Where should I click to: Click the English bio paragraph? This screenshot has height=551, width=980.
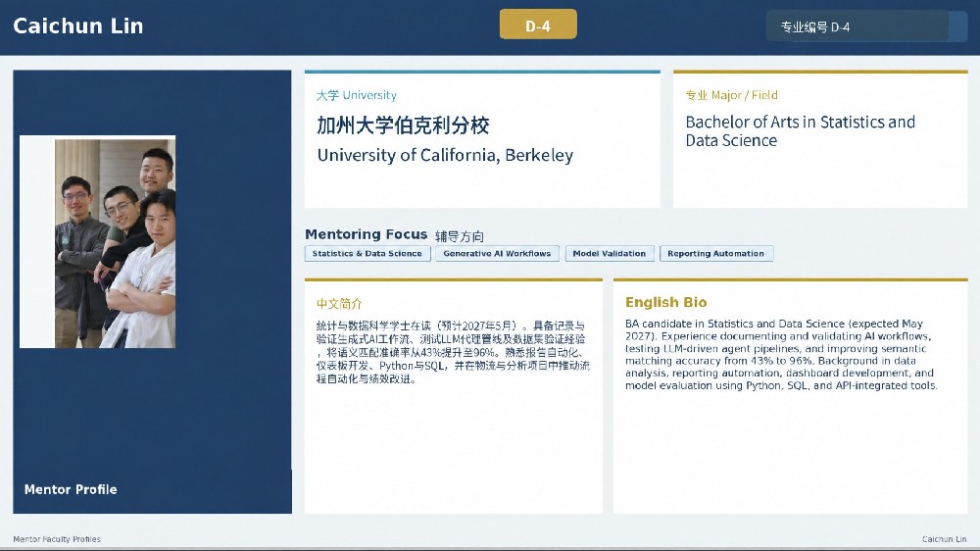781,355
